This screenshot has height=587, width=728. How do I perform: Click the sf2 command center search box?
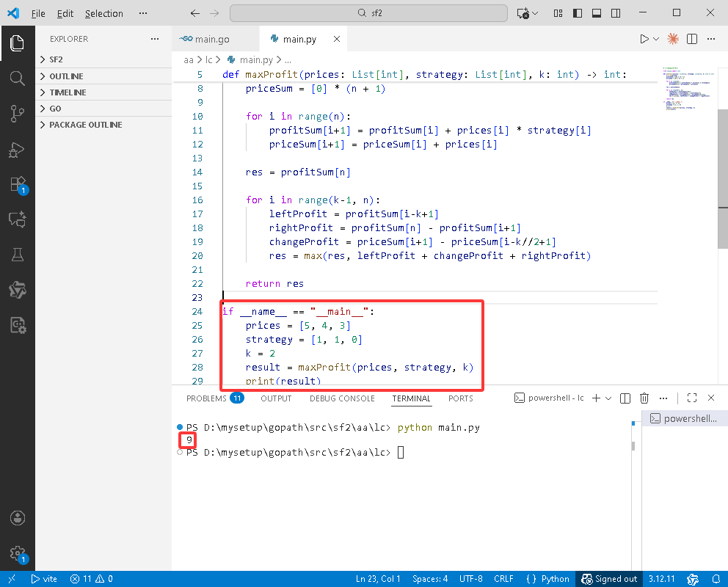(x=368, y=13)
